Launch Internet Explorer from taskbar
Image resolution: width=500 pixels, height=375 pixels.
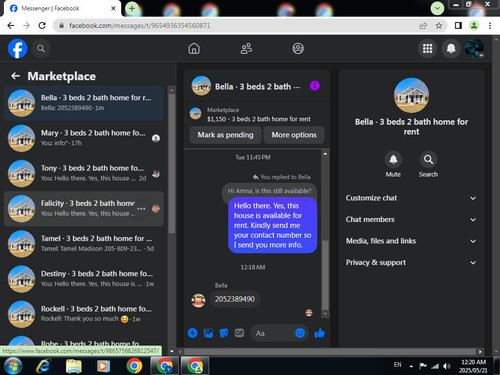44,366
